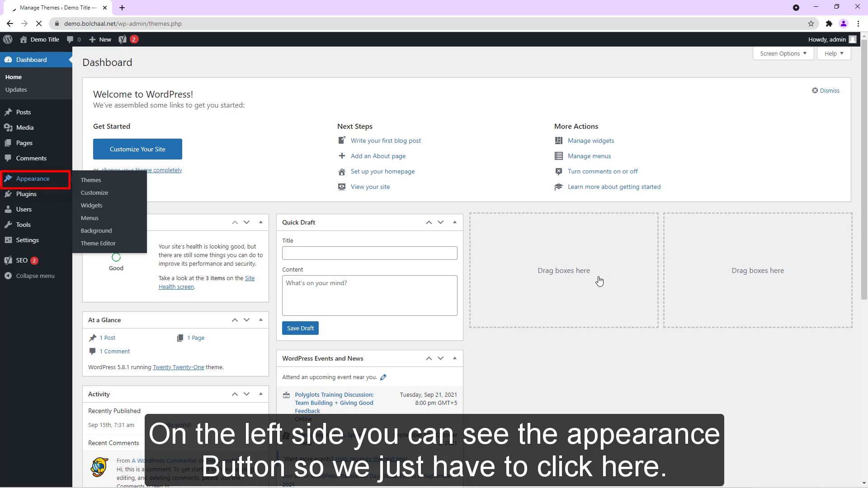868x488 pixels.
Task: Select Themes from Appearance submenu
Action: (91, 180)
